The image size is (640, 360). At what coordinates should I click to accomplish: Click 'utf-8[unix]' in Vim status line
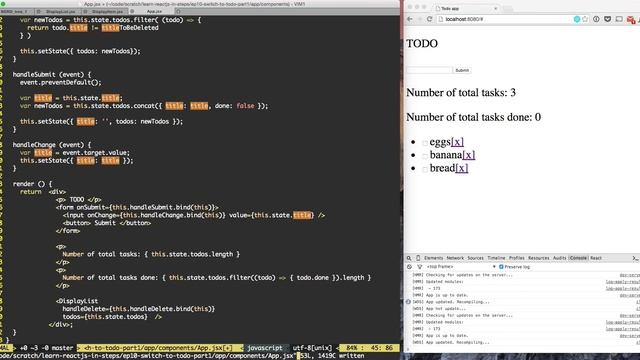[x=312, y=348]
